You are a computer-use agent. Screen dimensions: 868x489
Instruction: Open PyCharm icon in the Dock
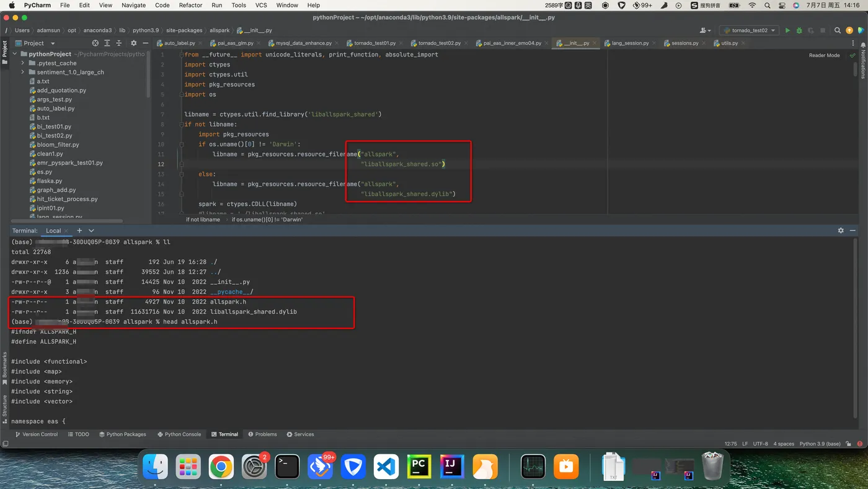[418, 467]
